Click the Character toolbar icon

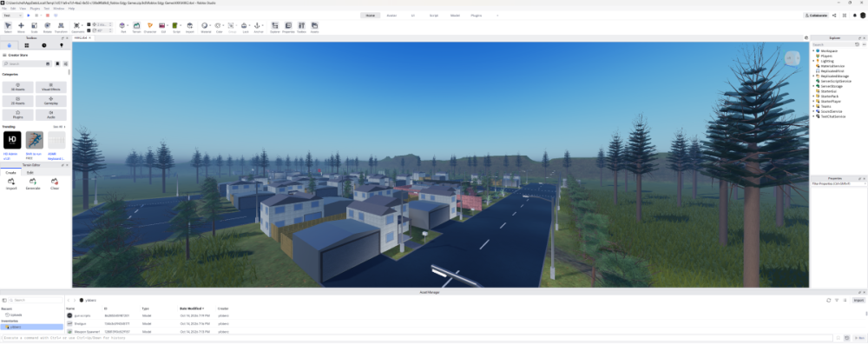149,27
